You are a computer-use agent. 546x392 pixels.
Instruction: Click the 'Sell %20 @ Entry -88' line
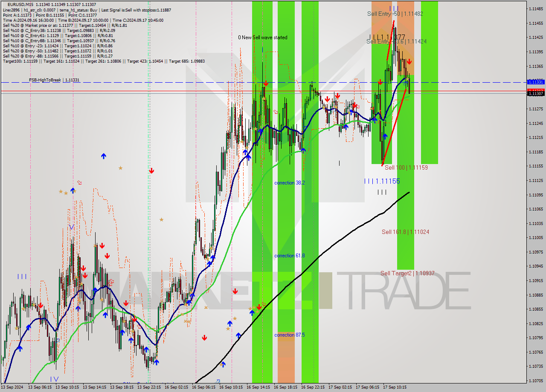58,56
